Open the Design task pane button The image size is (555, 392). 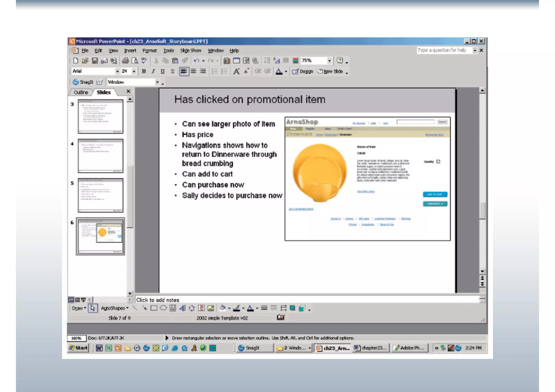coord(303,72)
